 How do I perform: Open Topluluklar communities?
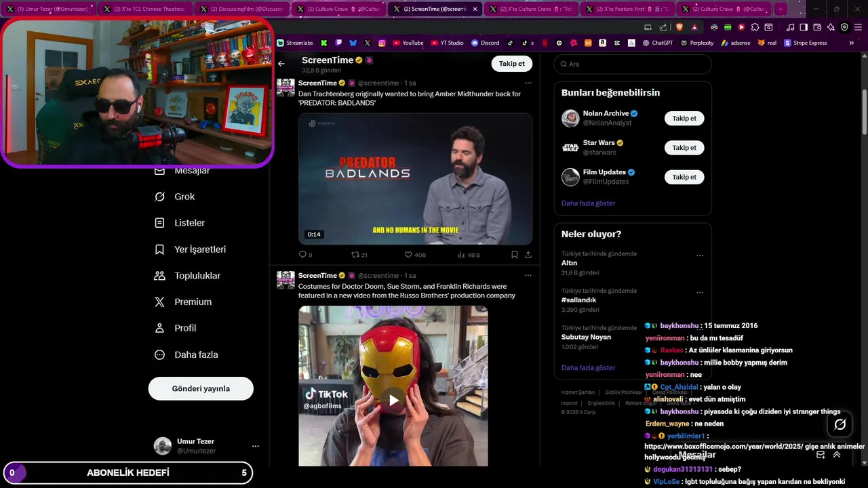(x=188, y=276)
